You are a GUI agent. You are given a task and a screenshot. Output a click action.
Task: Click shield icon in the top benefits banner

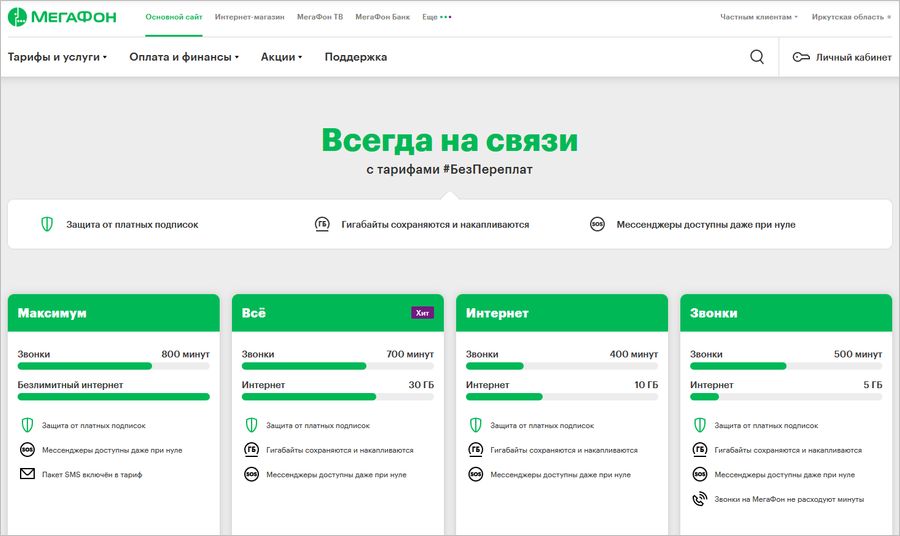coord(47,224)
